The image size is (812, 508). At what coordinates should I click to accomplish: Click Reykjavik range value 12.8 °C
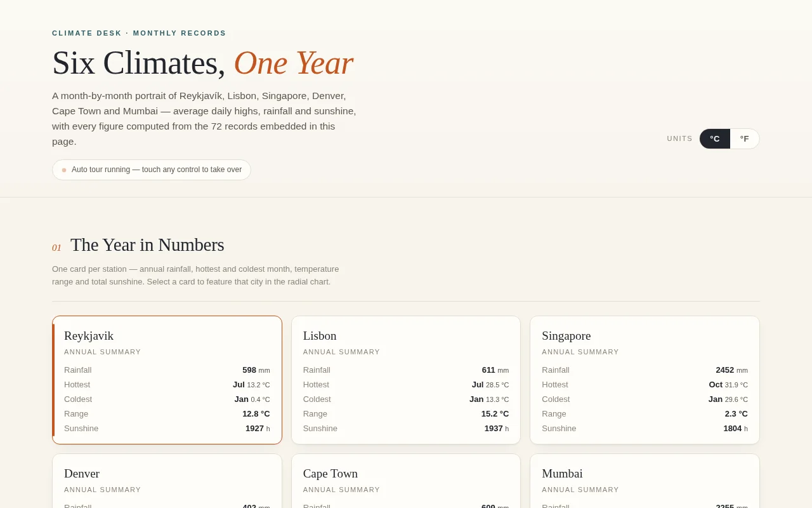pos(256,414)
